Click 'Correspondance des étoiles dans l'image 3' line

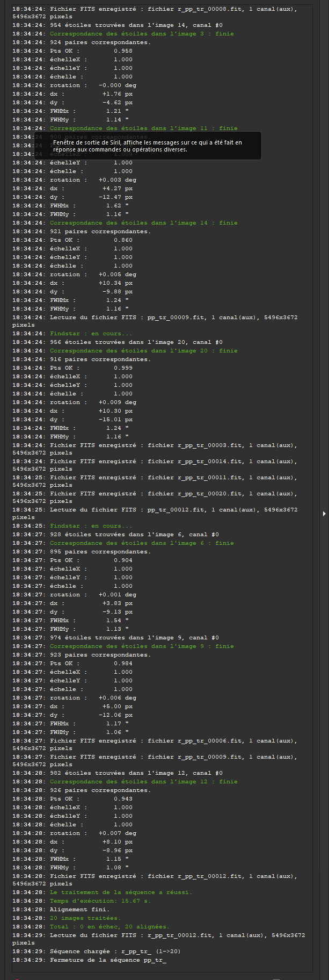pos(142,34)
